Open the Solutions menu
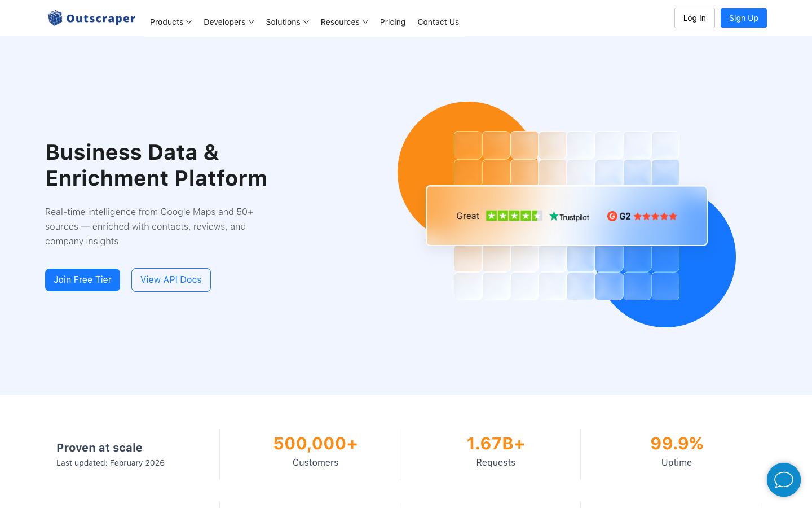The image size is (812, 508). pos(288,22)
